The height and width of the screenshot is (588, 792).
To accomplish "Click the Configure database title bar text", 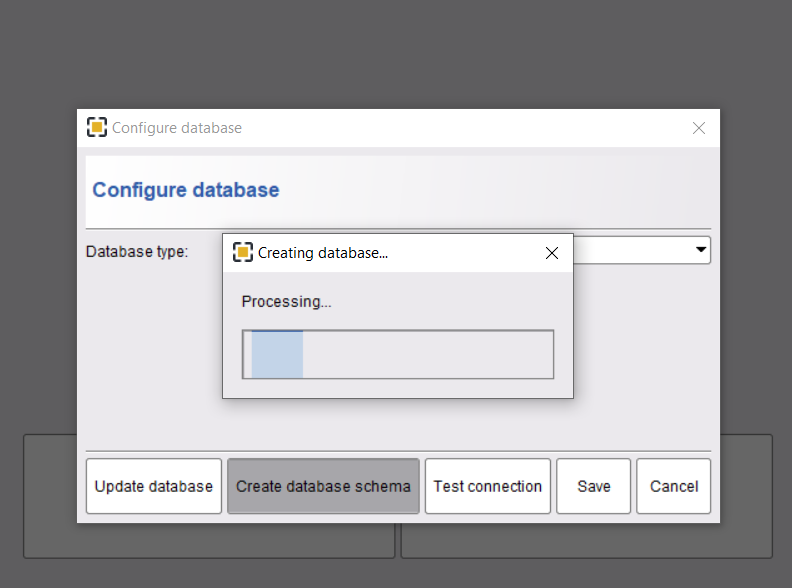I will (x=177, y=128).
